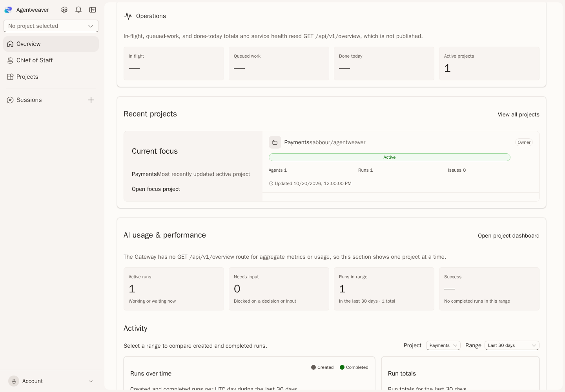The image size is (565, 392).
Task: Click the Active runs card
Action: pos(174,289)
